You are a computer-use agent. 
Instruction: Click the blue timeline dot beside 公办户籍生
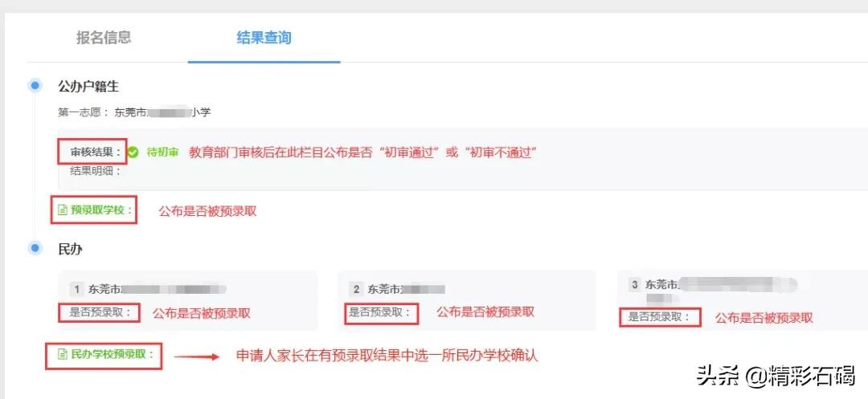click(35, 85)
